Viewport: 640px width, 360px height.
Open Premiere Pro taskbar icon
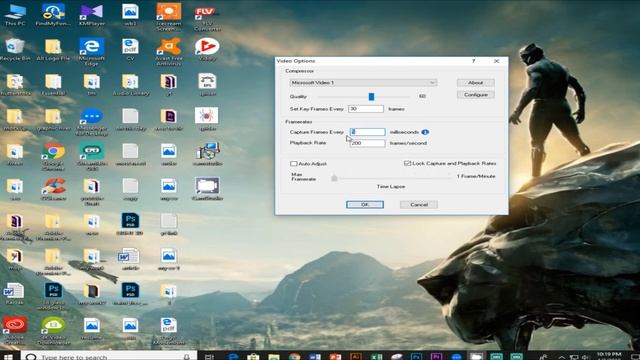[x=436, y=356]
